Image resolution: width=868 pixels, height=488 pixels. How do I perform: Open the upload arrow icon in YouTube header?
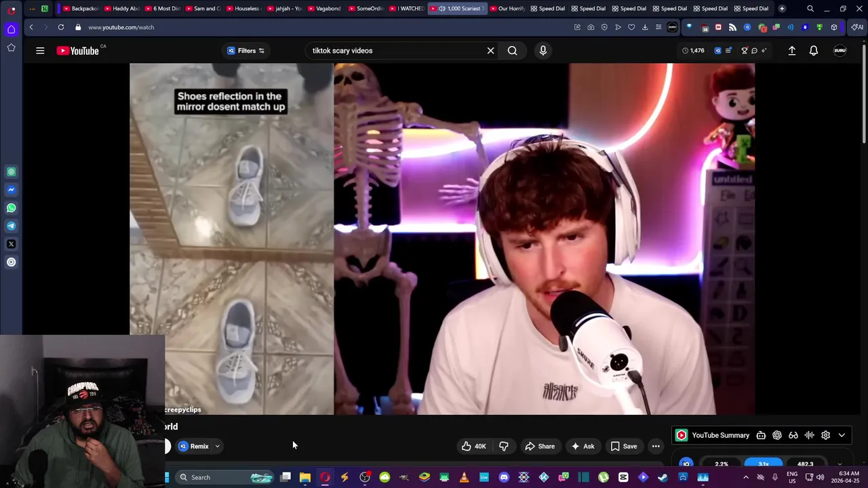click(792, 51)
